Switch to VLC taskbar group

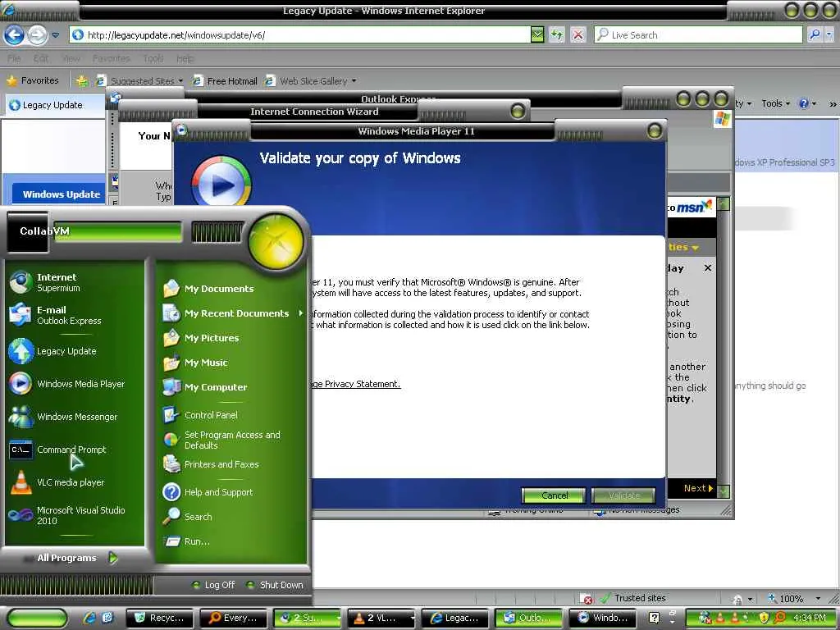click(381, 618)
